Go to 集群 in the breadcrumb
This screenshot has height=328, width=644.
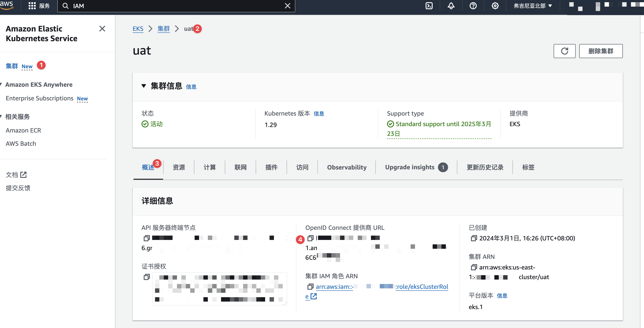(x=164, y=29)
